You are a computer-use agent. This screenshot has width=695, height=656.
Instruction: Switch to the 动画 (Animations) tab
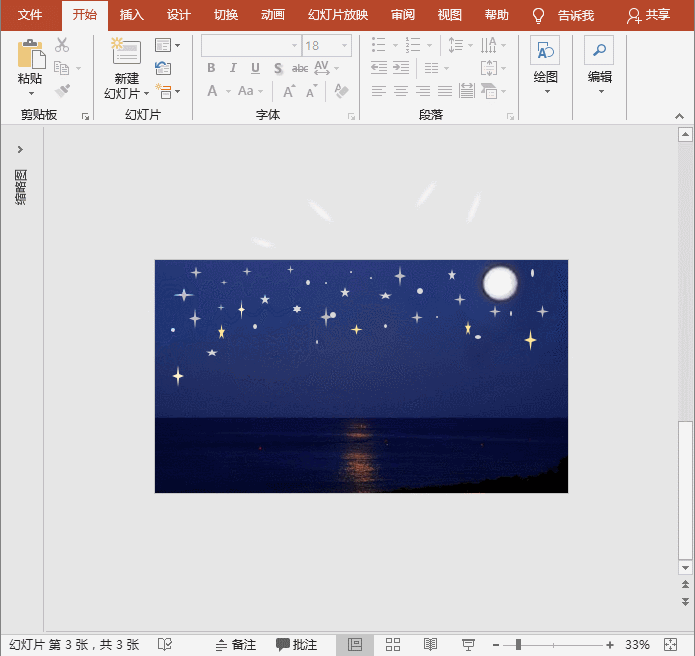(x=273, y=15)
